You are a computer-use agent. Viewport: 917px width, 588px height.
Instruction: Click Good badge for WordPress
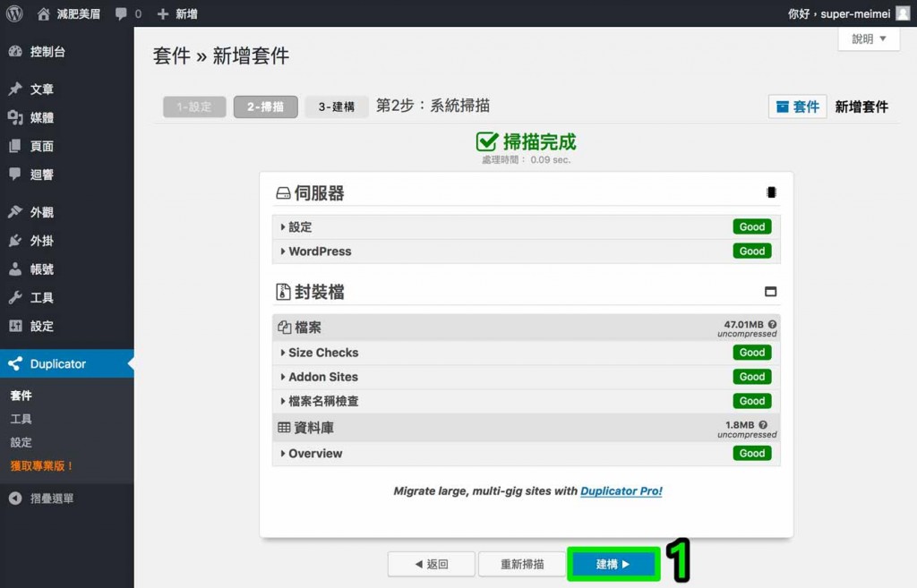pos(752,251)
